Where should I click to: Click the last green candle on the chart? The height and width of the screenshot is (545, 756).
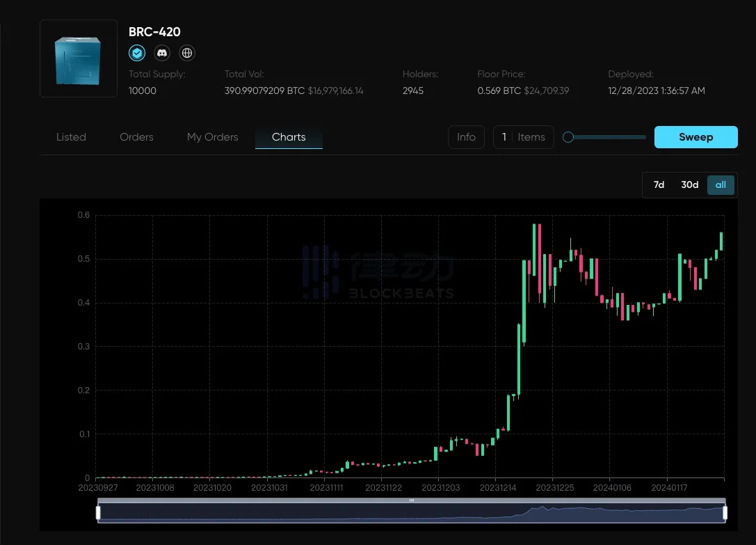tap(721, 241)
